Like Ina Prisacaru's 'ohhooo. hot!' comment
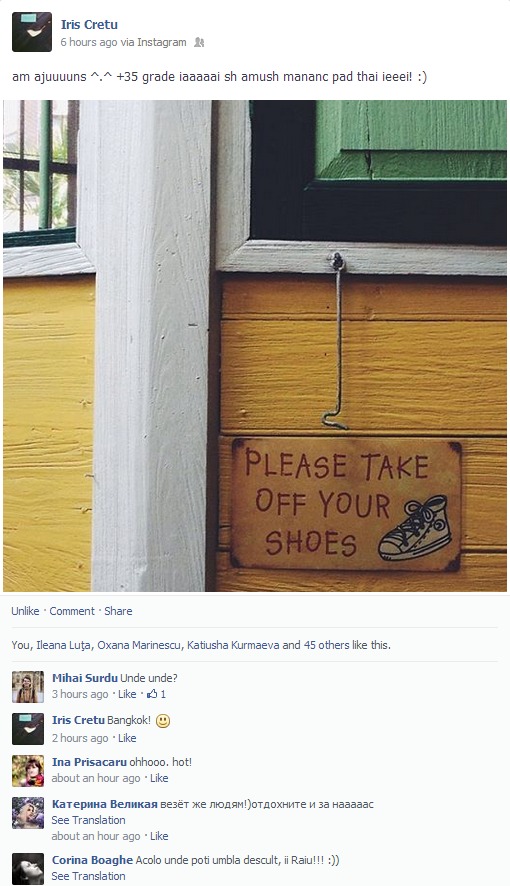 (x=159, y=778)
